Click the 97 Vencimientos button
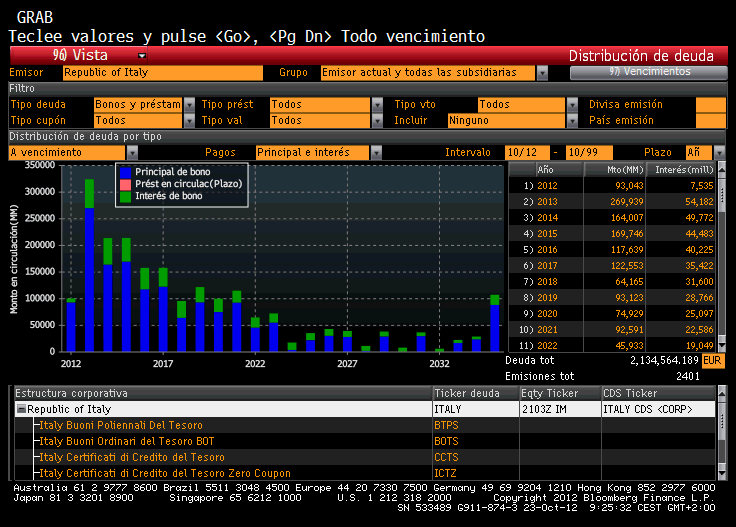The image size is (736, 527). coord(648,72)
